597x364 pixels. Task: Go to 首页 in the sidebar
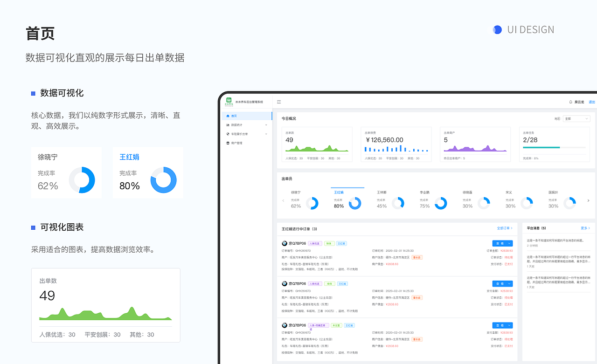pos(247,116)
